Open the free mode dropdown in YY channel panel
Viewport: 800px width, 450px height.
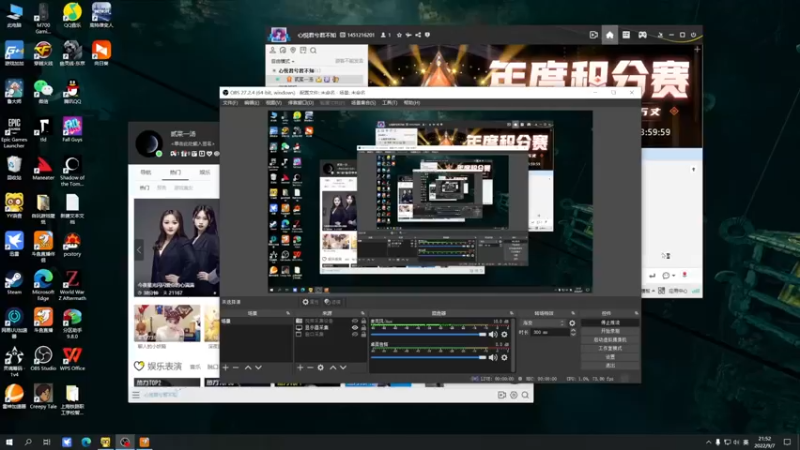click(282, 61)
